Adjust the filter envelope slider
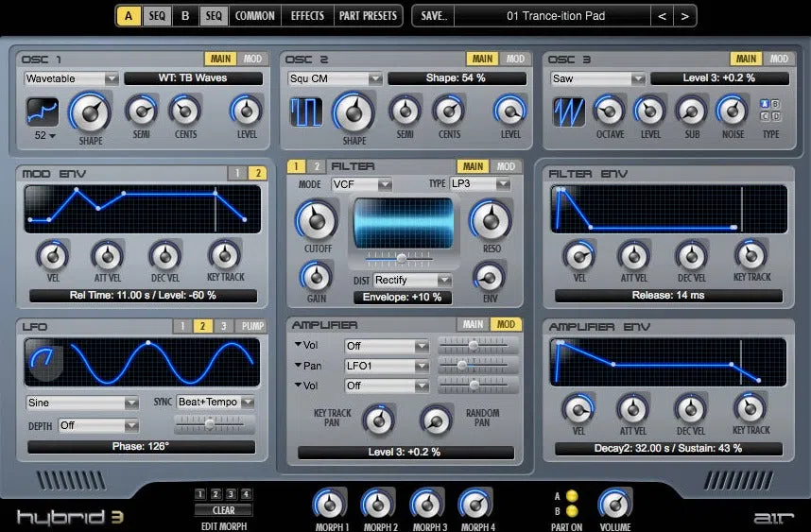The width and height of the screenshot is (811, 532). point(401,257)
